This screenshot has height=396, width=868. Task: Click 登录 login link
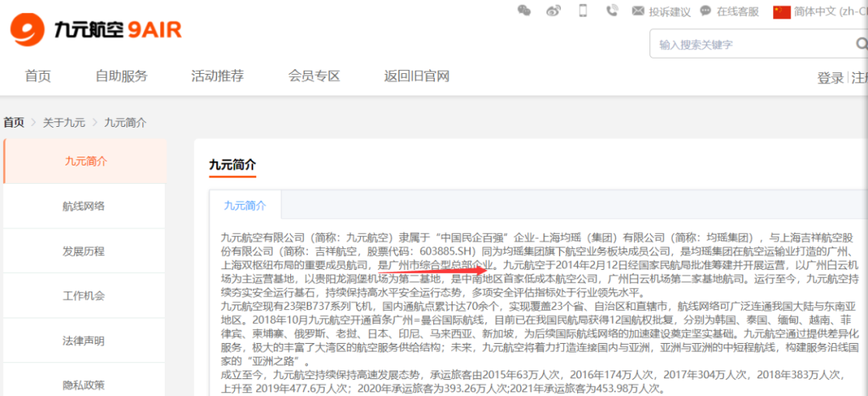(830, 78)
